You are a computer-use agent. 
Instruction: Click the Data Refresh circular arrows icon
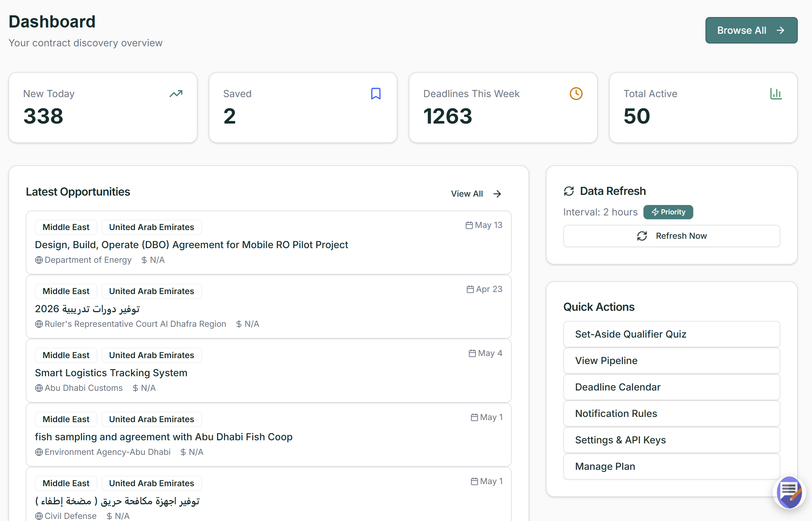[569, 191]
